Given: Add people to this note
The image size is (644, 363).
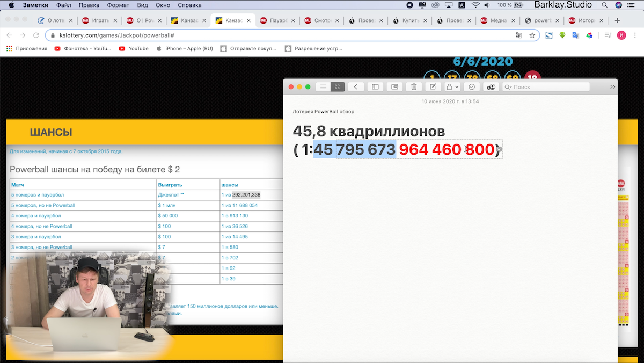Looking at the screenshot, I should (x=491, y=87).
